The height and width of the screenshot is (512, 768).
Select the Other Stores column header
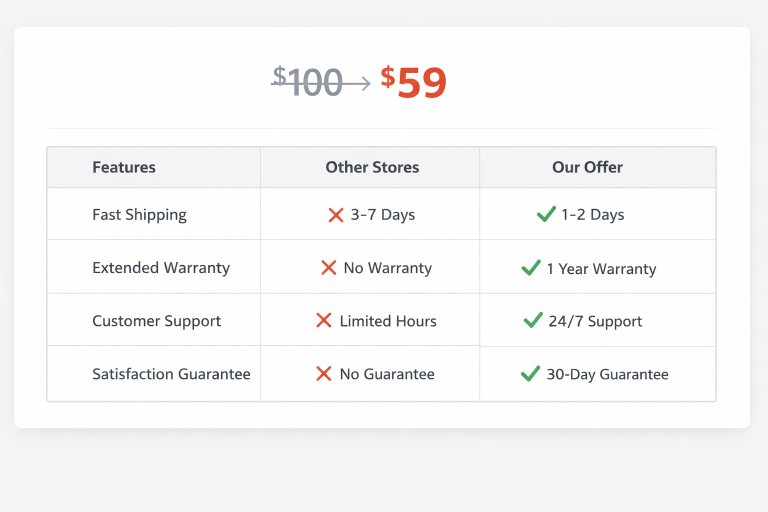click(372, 168)
